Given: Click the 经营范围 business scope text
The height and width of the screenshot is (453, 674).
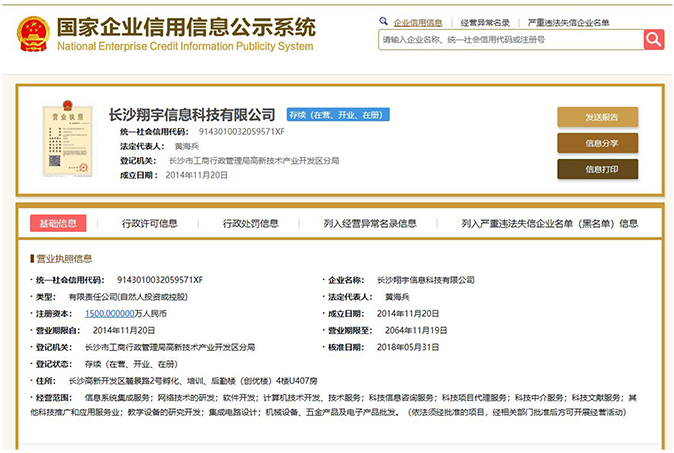Looking at the screenshot, I should click(x=334, y=405).
